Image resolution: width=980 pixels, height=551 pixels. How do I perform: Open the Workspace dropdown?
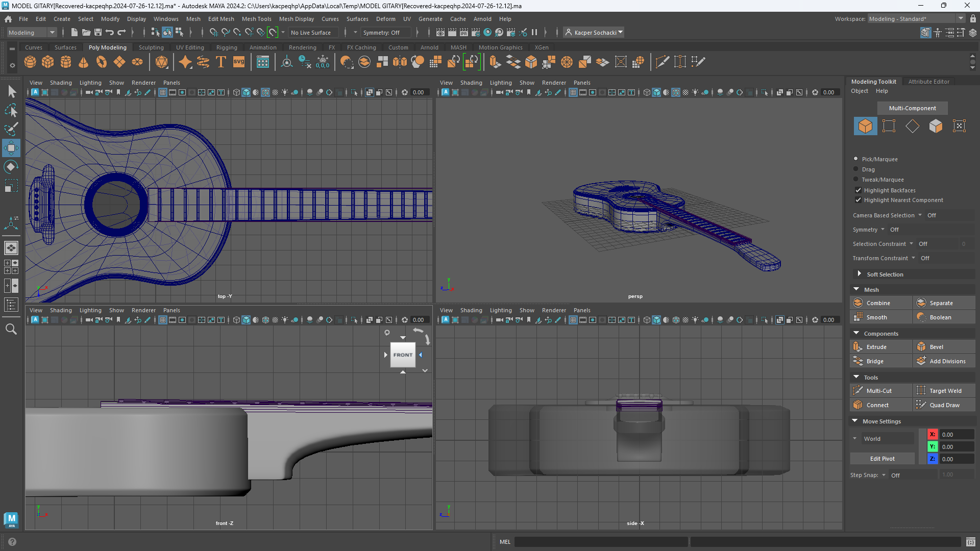916,19
